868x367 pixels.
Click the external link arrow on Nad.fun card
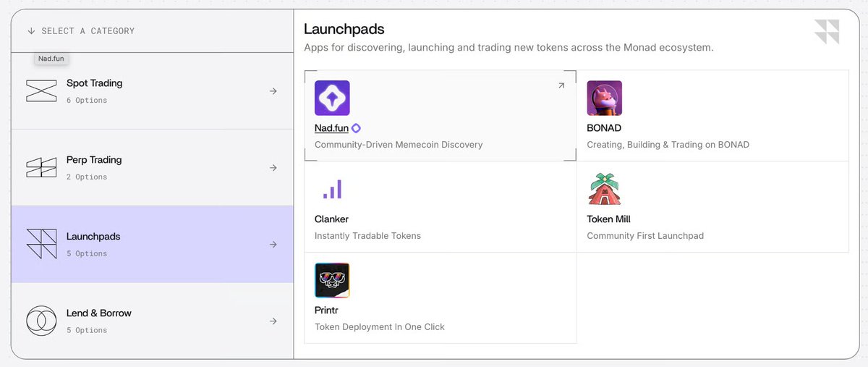(561, 85)
